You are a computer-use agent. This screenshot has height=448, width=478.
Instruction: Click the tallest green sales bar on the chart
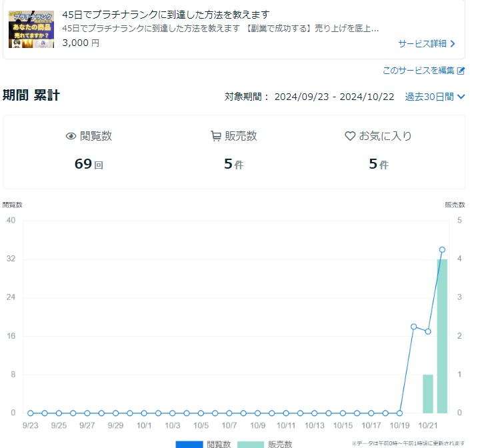click(442, 337)
